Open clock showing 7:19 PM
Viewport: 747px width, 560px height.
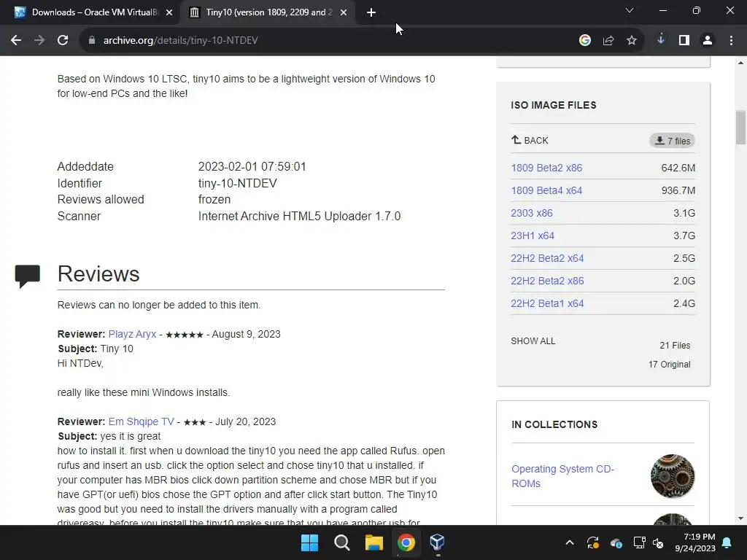(695, 542)
